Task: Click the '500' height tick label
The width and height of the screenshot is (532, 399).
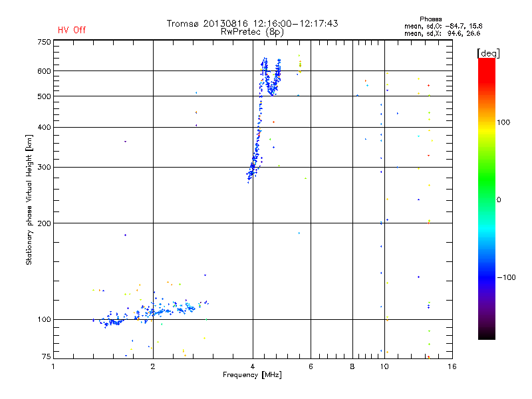Action: click(44, 96)
